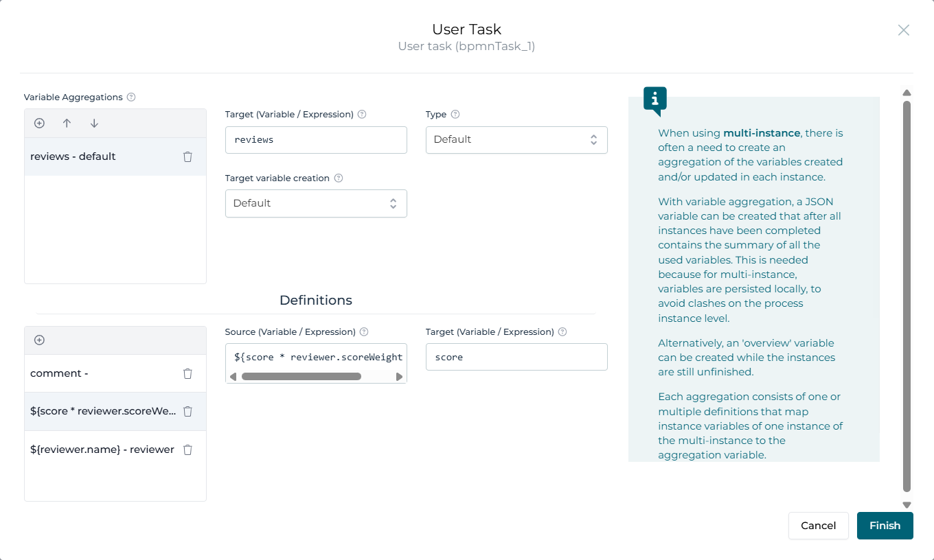
Task: Delete the 'comment -' definition
Action: pyautogui.click(x=187, y=373)
